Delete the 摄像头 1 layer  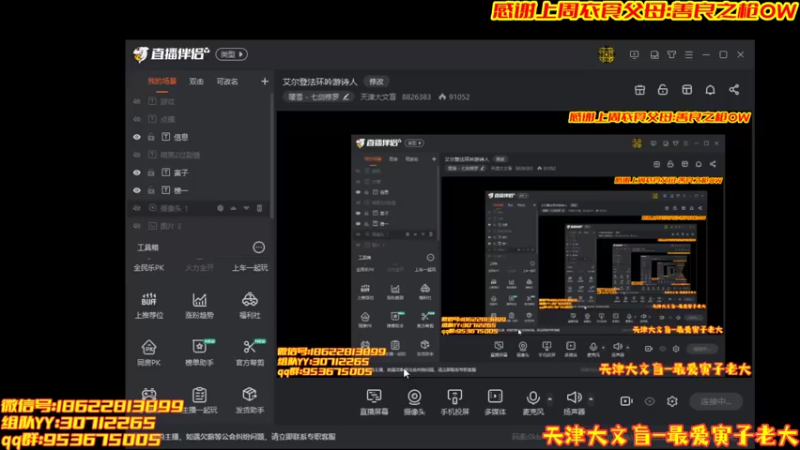click(259, 208)
